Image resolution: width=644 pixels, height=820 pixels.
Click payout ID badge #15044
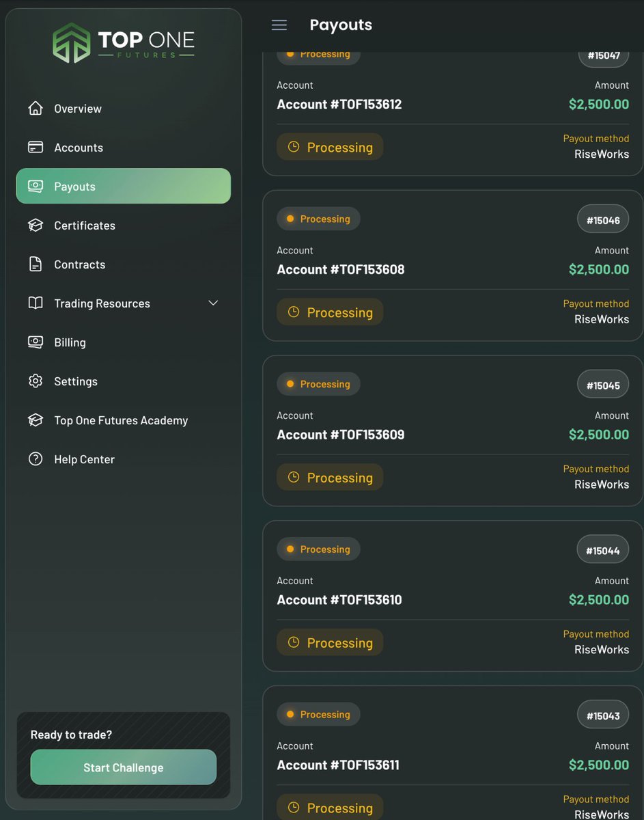click(x=603, y=550)
